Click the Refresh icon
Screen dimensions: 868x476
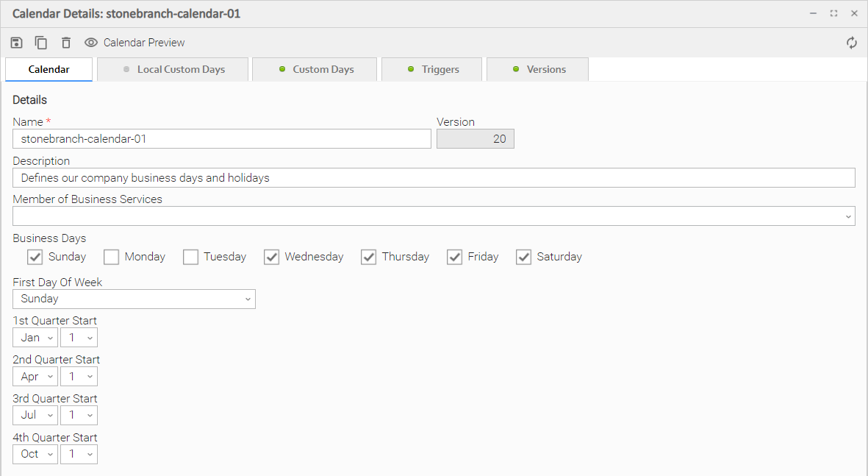852,43
